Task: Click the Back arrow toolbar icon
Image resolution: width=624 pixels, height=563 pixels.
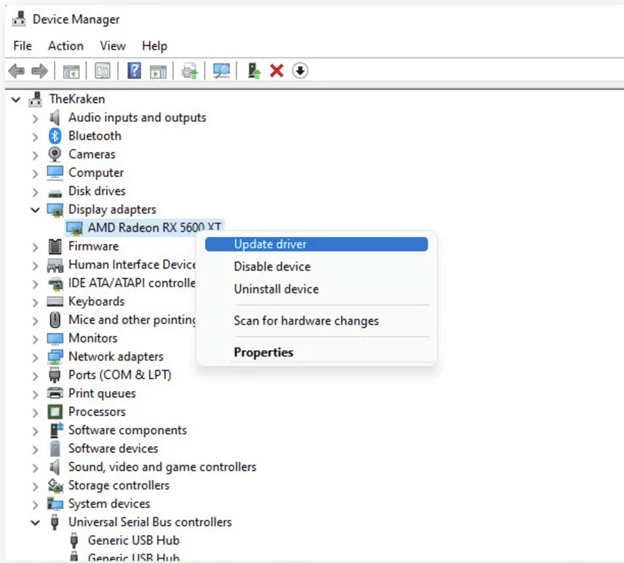Action: (16, 71)
